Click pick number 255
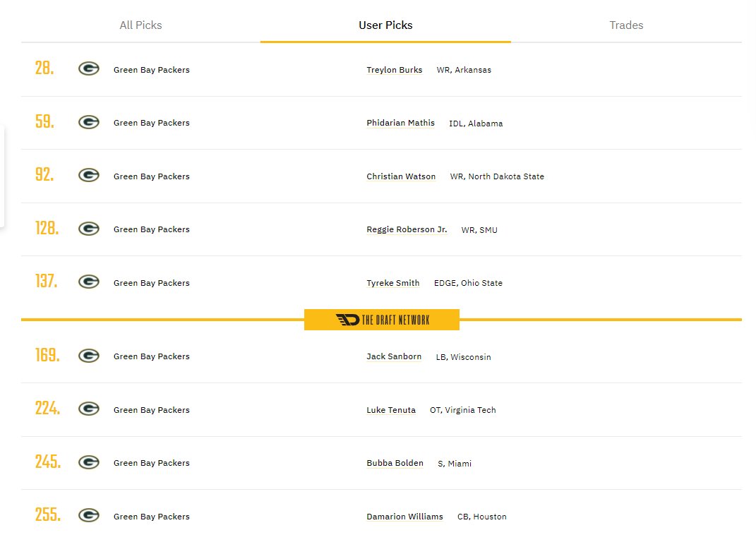The width and height of the screenshot is (756, 542). (x=48, y=514)
